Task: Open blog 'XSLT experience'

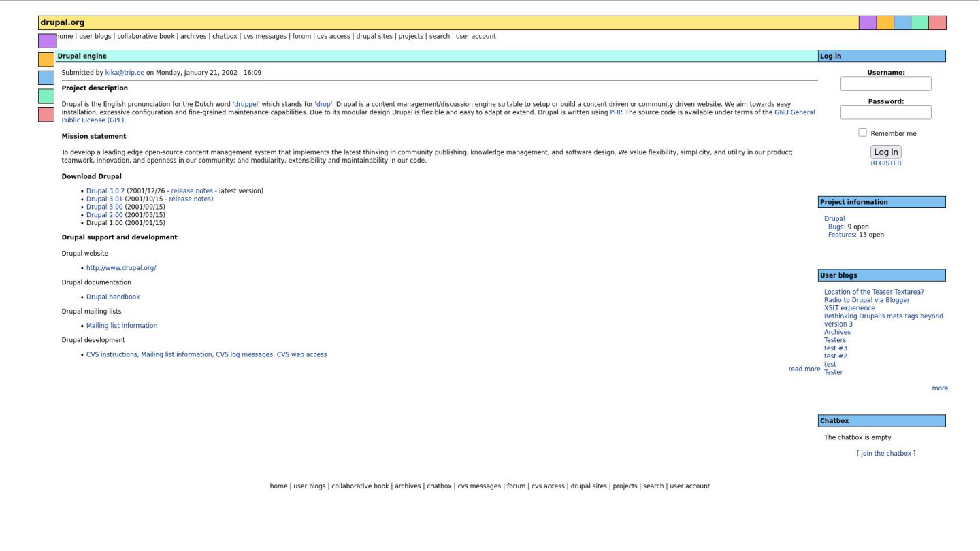Action: [849, 308]
